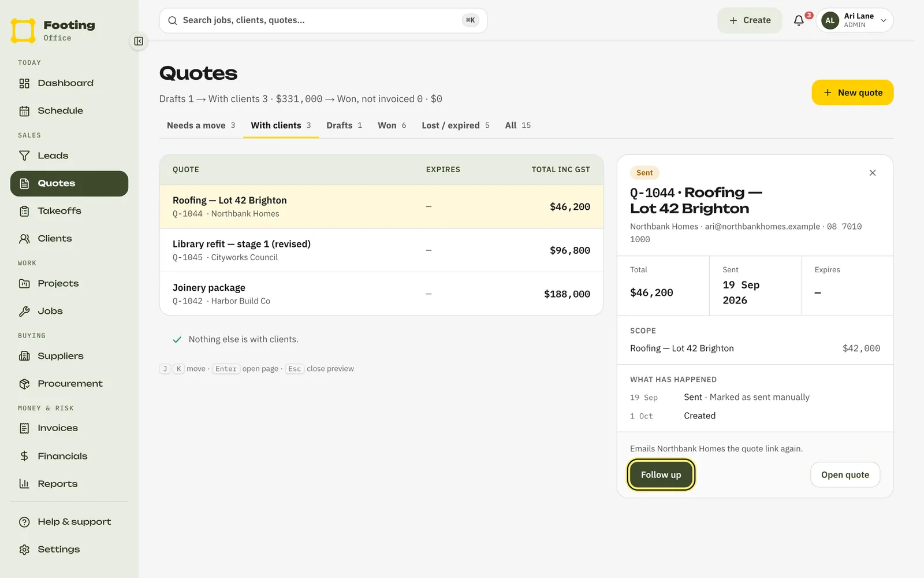Click the Create button
Viewport: 924px width, 578px height.
pos(750,20)
